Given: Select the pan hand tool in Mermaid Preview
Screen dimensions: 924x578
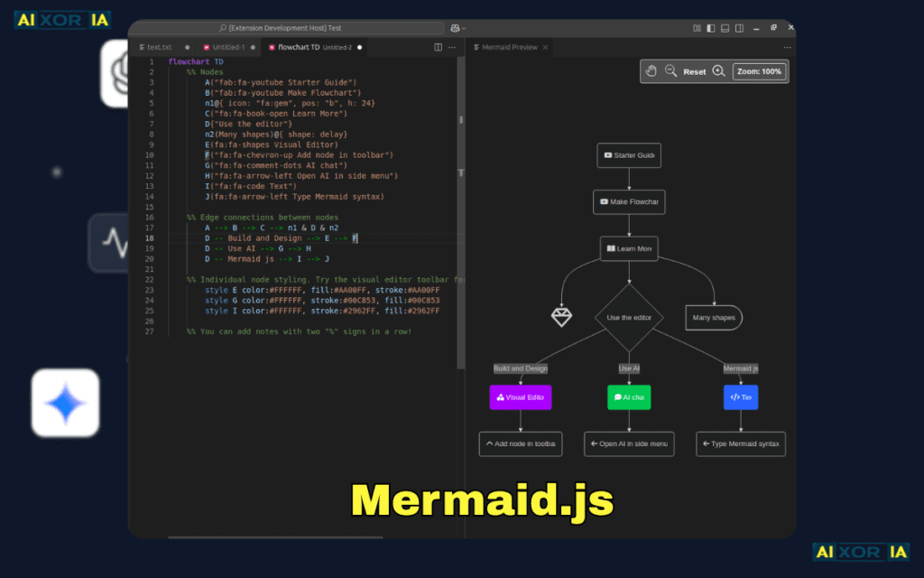Looking at the screenshot, I should (x=651, y=70).
